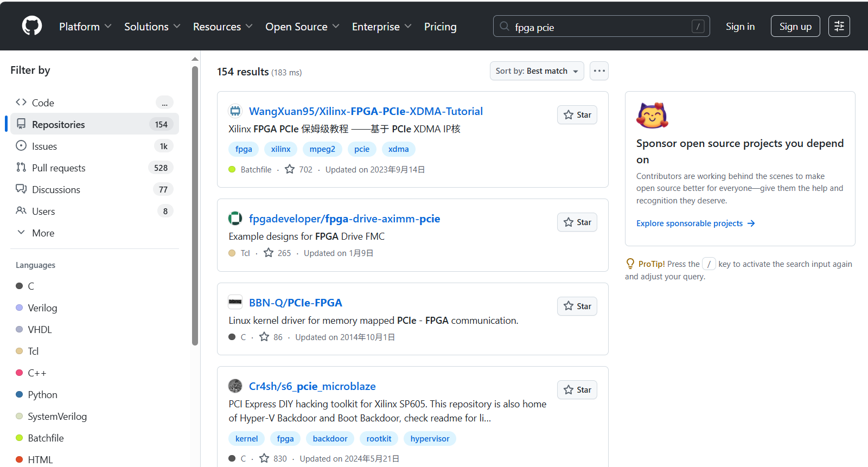Click the fpgadeveloper repository avatar
The width and height of the screenshot is (868, 467).
point(235,219)
